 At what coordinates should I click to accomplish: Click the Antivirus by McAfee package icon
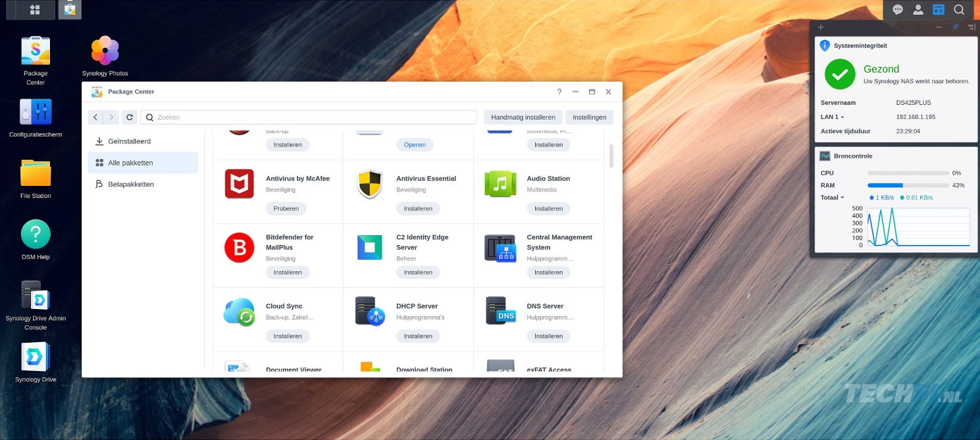pos(239,184)
